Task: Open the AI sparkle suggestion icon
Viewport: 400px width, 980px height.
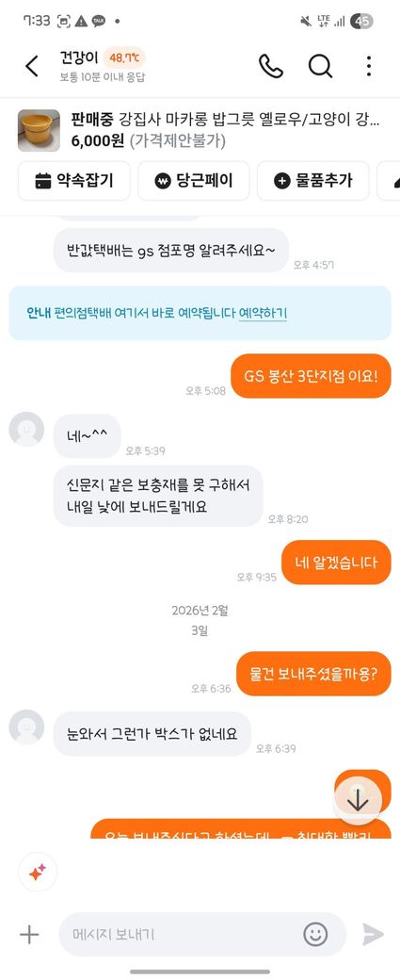Action: tap(38, 872)
